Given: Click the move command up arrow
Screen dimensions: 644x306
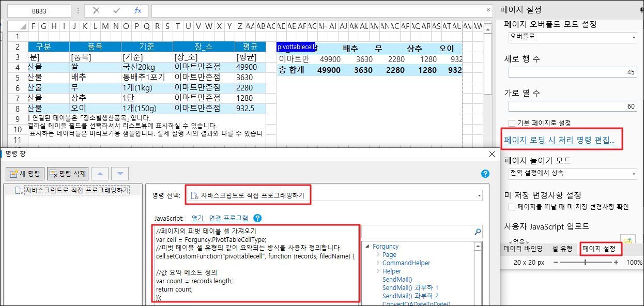Looking at the screenshot, I should (x=100, y=174).
